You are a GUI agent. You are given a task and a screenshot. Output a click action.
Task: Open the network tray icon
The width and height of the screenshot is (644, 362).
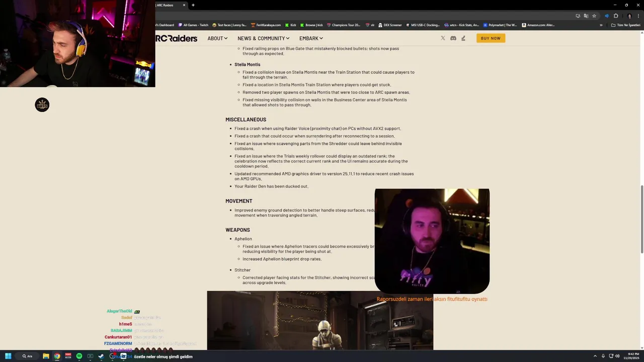point(611,356)
